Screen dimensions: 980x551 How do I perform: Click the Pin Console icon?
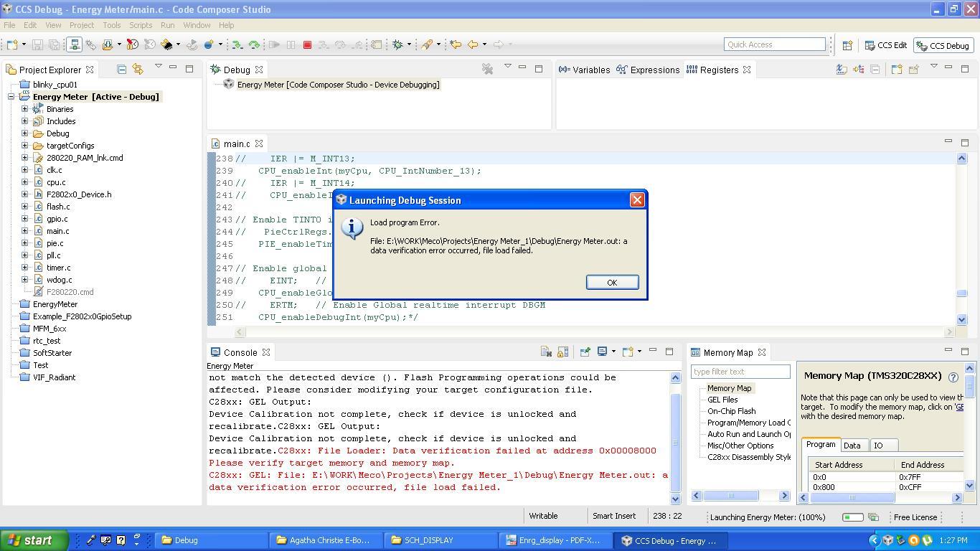point(585,352)
